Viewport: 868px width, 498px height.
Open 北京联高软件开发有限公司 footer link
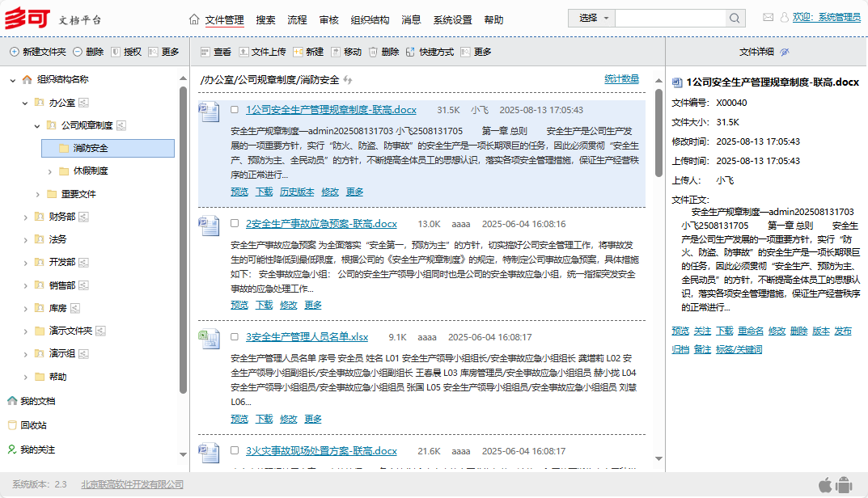pyautogui.click(x=133, y=484)
